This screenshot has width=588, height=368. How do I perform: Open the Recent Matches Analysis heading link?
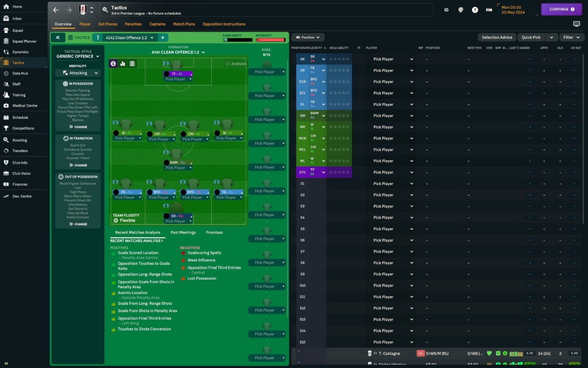click(x=136, y=241)
